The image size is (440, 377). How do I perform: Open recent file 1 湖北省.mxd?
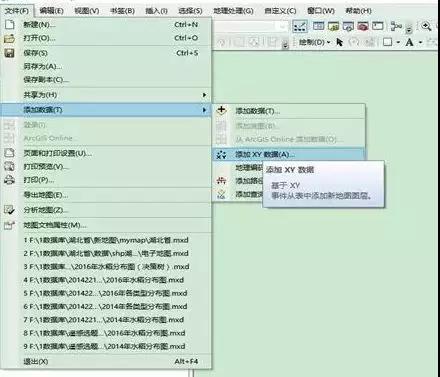pyautogui.click(x=106, y=240)
